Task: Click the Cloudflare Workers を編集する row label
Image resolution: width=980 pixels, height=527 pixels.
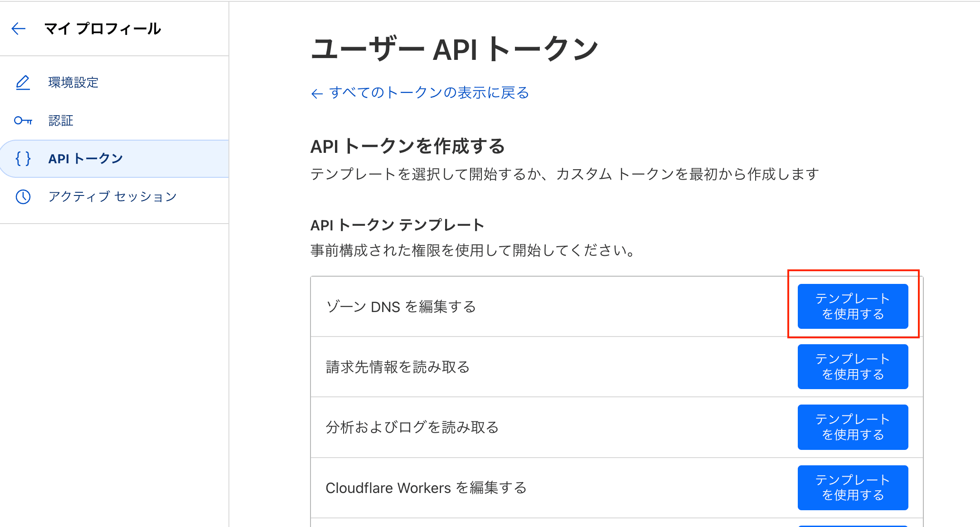Action: pos(426,488)
